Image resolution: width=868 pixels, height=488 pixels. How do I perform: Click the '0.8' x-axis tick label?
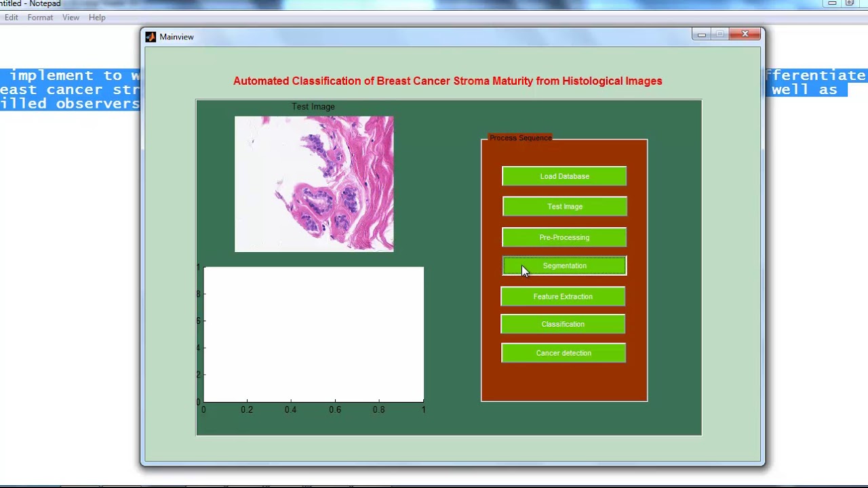378,409
